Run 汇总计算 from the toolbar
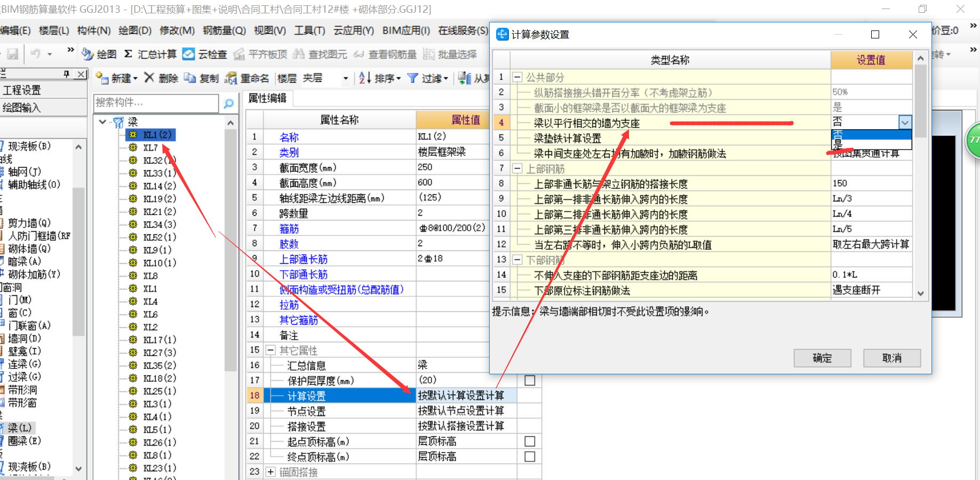The width and height of the screenshot is (980, 480). pyautogui.click(x=150, y=54)
